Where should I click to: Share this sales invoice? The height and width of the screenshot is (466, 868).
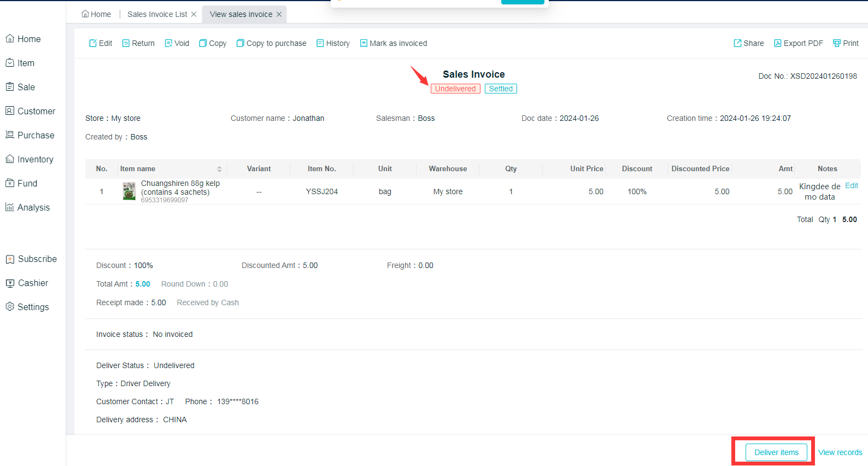pyautogui.click(x=748, y=43)
